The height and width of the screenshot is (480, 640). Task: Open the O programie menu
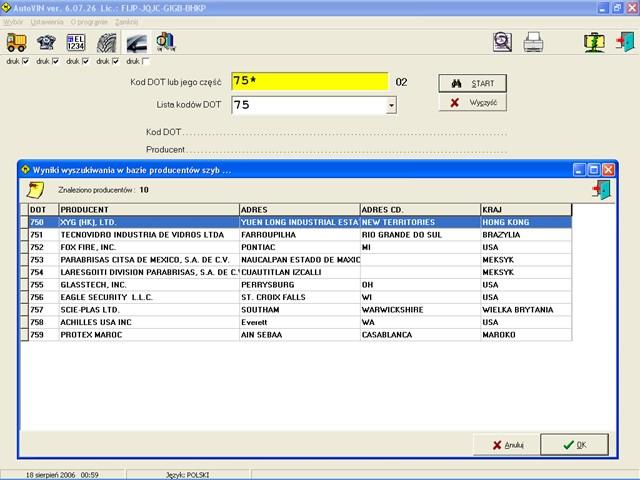[89, 22]
